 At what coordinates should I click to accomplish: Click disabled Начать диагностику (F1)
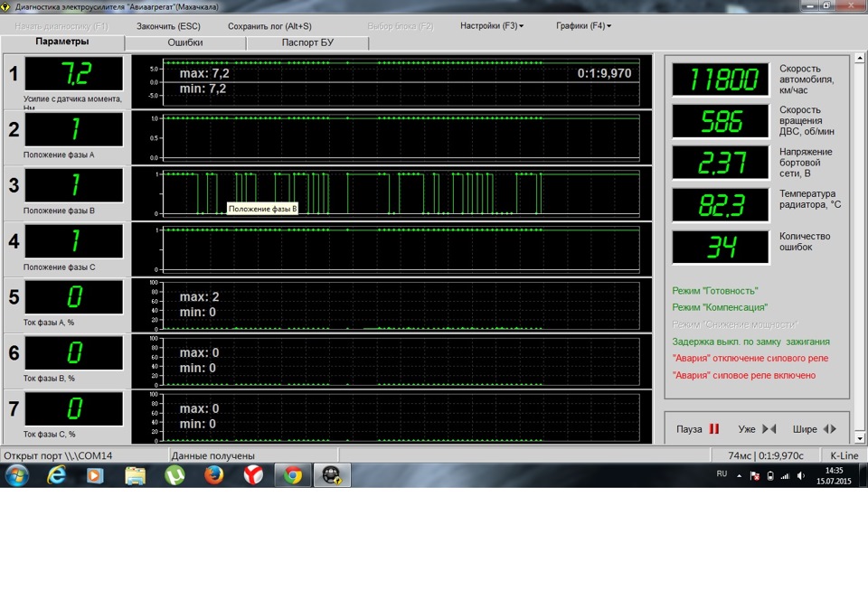click(x=61, y=26)
